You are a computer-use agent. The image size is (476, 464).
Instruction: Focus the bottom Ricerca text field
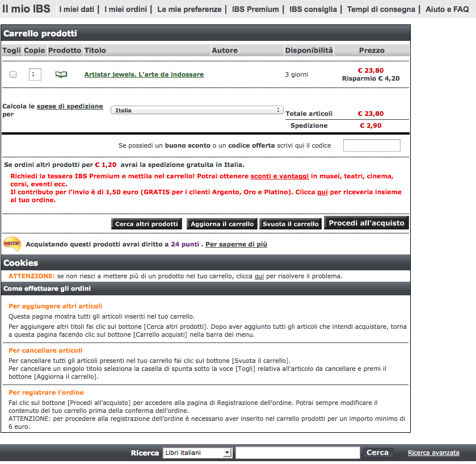pyautogui.click(x=298, y=453)
